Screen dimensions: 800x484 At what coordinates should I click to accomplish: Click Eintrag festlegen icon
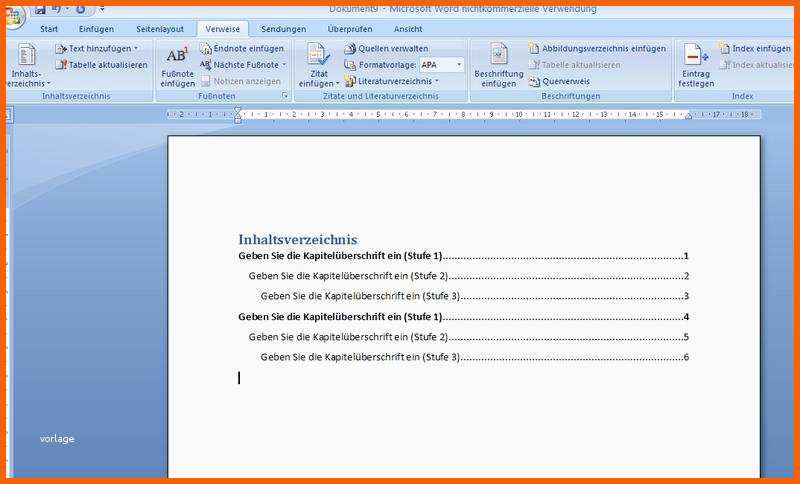[696, 64]
